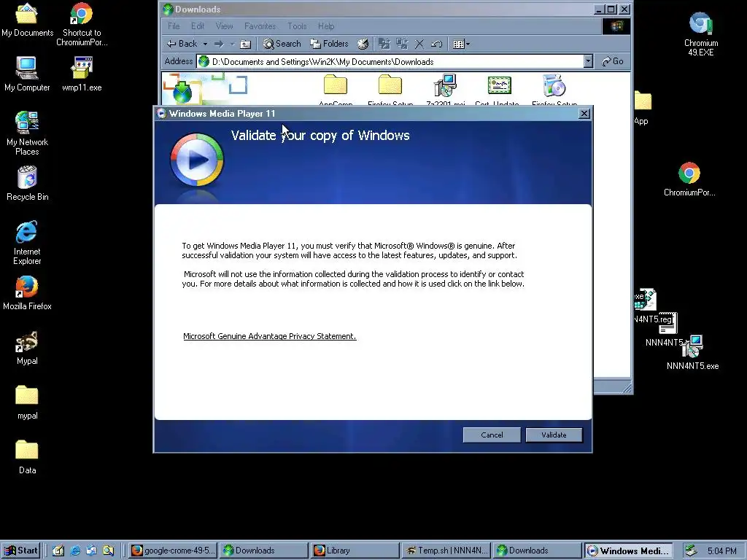Expand the Address bar dropdown
This screenshot has width=747, height=560.
pos(589,61)
